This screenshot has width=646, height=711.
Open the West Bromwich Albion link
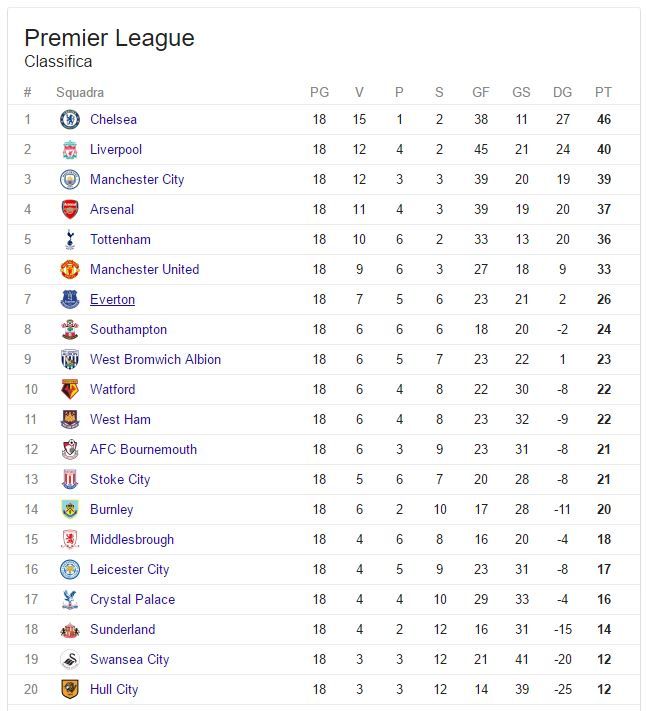tap(155, 359)
